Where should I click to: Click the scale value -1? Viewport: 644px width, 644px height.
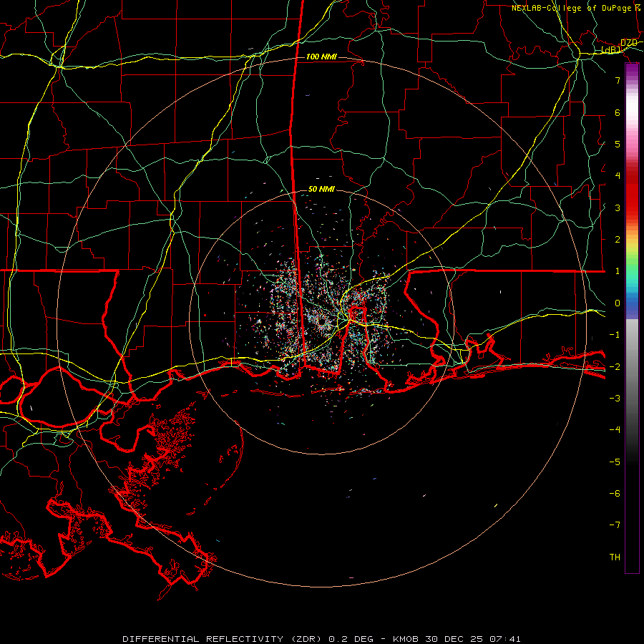615,335
